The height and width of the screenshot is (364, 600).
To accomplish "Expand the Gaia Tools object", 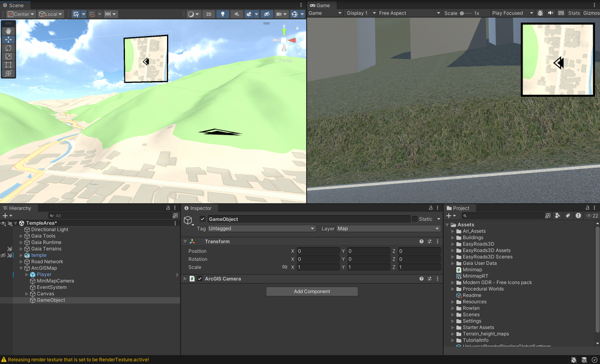I will pyautogui.click(x=21, y=236).
